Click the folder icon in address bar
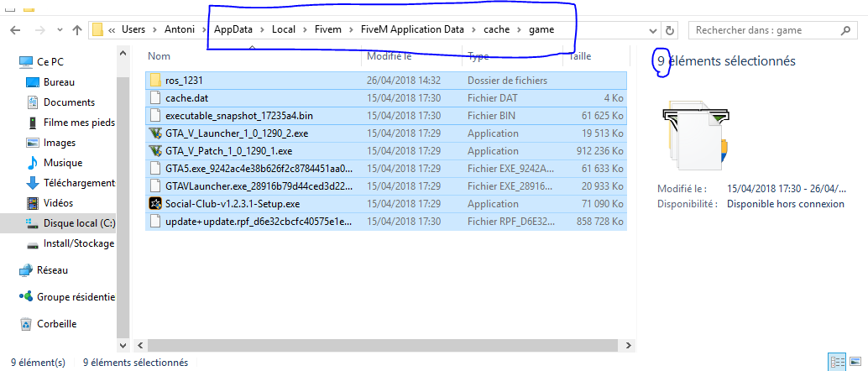 [x=98, y=30]
